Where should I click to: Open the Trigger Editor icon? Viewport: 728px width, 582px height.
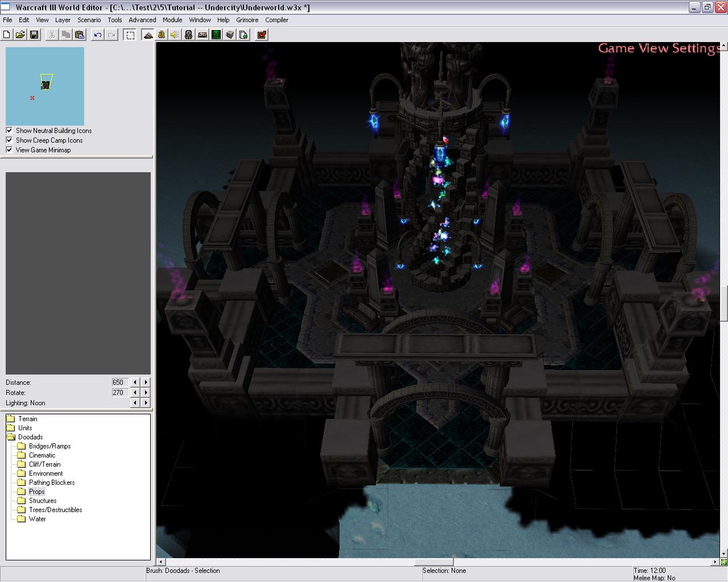(x=162, y=35)
